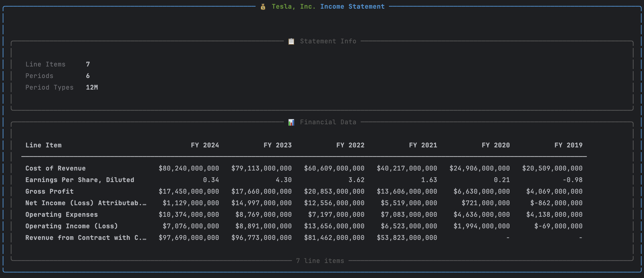The height and width of the screenshot is (278, 644).
Task: Click Net Income value $14,997,000,000
Action: tap(261, 203)
